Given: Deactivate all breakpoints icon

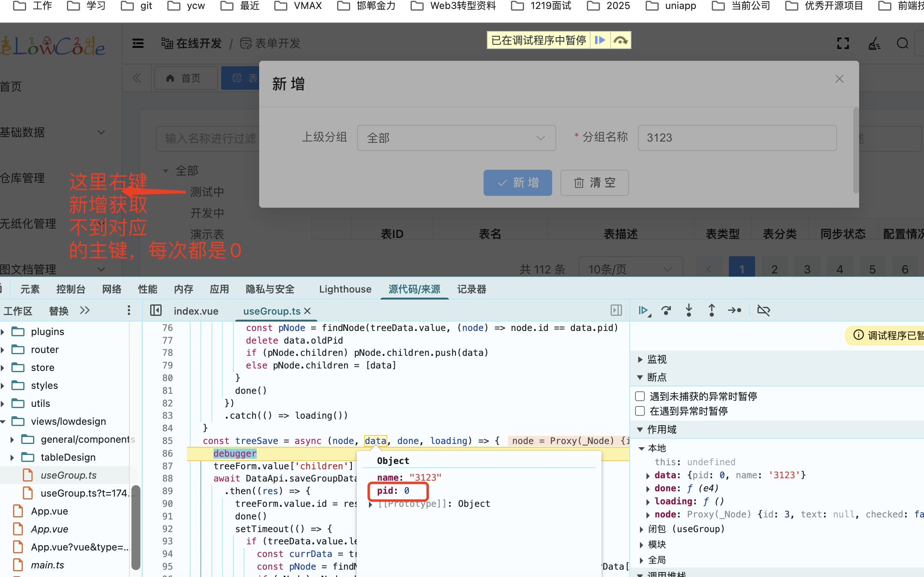Looking at the screenshot, I should [x=764, y=311].
